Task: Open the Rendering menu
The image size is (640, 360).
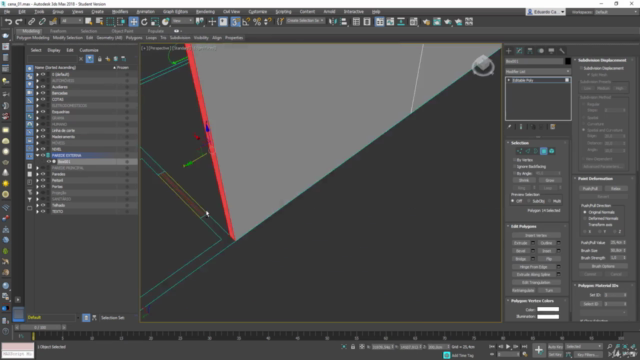Action: tap(205, 12)
